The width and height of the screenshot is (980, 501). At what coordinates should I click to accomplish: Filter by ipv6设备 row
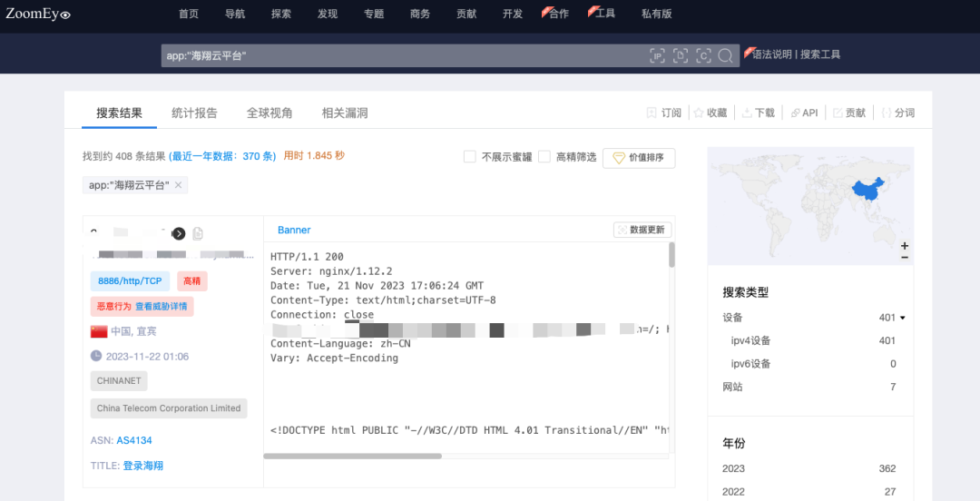(810, 364)
